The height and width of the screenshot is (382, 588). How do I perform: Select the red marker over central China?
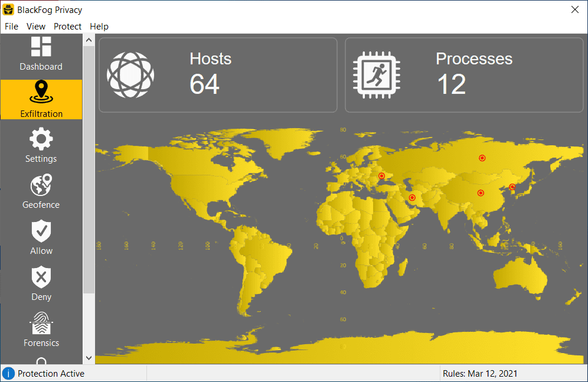pos(481,193)
